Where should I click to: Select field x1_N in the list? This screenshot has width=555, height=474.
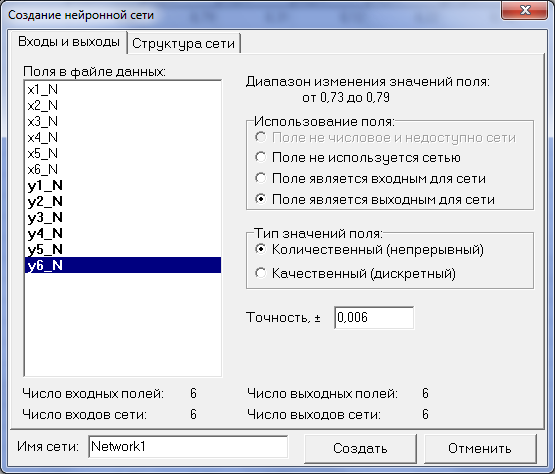pos(123,89)
